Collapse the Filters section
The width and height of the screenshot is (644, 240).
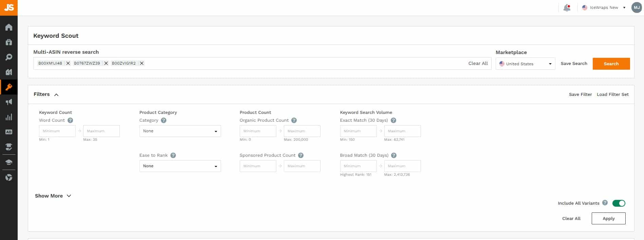click(56, 95)
